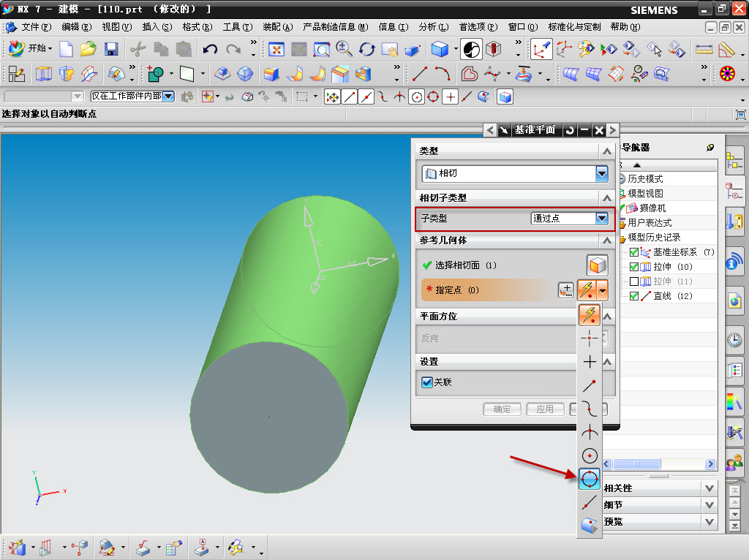Viewport: 749px width, 560px height.
Task: Click the select tangent face cube icon
Action: pyautogui.click(x=597, y=265)
